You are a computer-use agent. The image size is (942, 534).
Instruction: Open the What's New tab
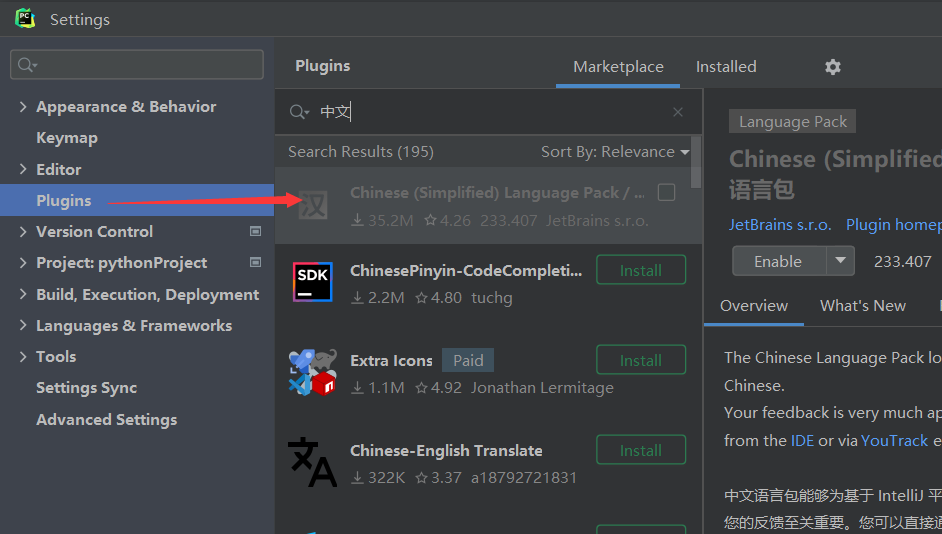[x=863, y=306]
